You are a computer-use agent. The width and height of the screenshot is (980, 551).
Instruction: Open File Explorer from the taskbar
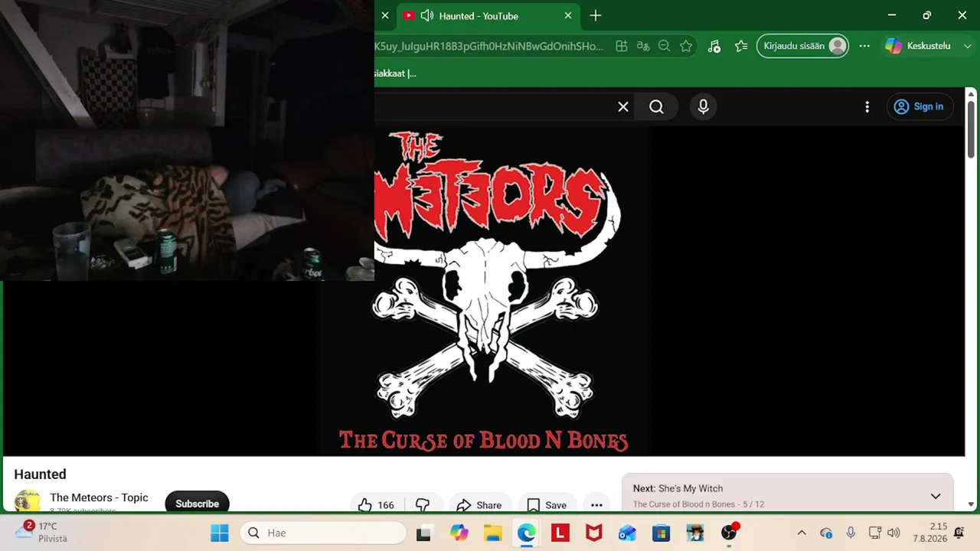(492, 533)
